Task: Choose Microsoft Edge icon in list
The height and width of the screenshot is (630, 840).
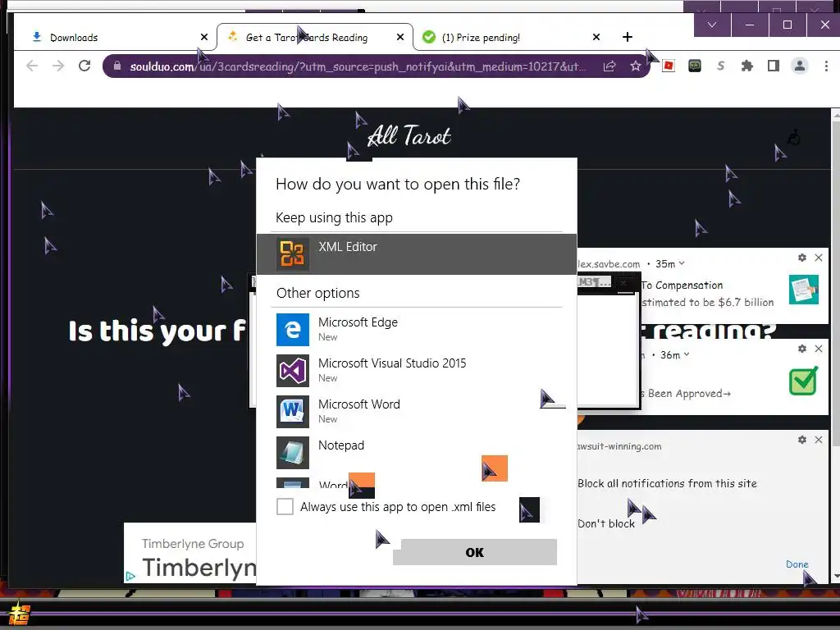Action: tap(293, 330)
